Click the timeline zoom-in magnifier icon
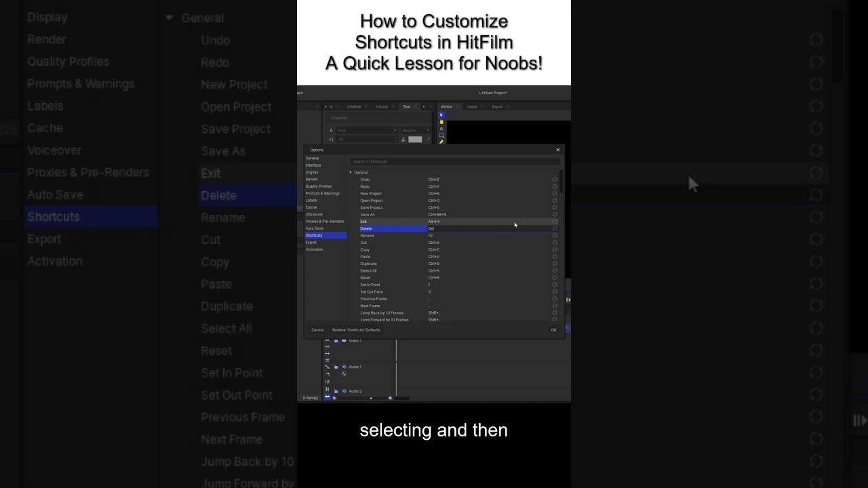This screenshot has width=868, height=488. (390, 398)
